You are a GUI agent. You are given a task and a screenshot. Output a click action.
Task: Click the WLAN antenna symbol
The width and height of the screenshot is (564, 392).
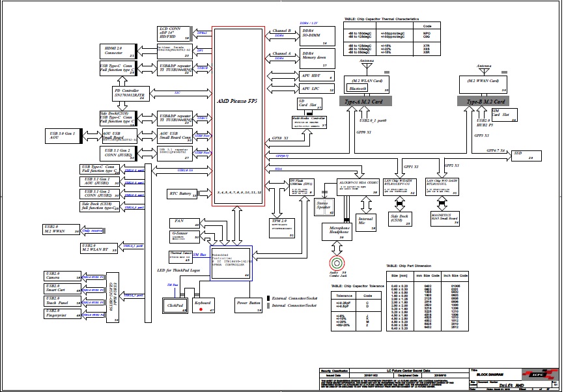click(x=365, y=66)
